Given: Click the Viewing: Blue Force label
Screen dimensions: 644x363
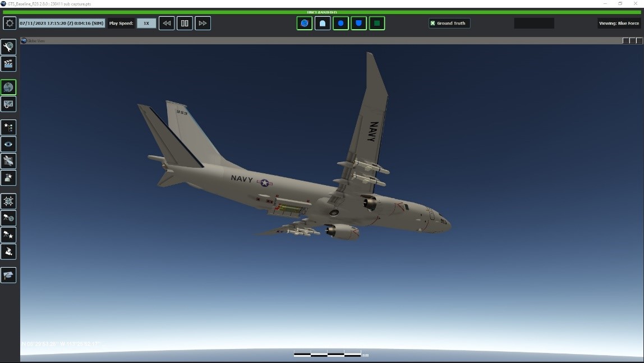Looking at the screenshot, I should [x=619, y=24].
